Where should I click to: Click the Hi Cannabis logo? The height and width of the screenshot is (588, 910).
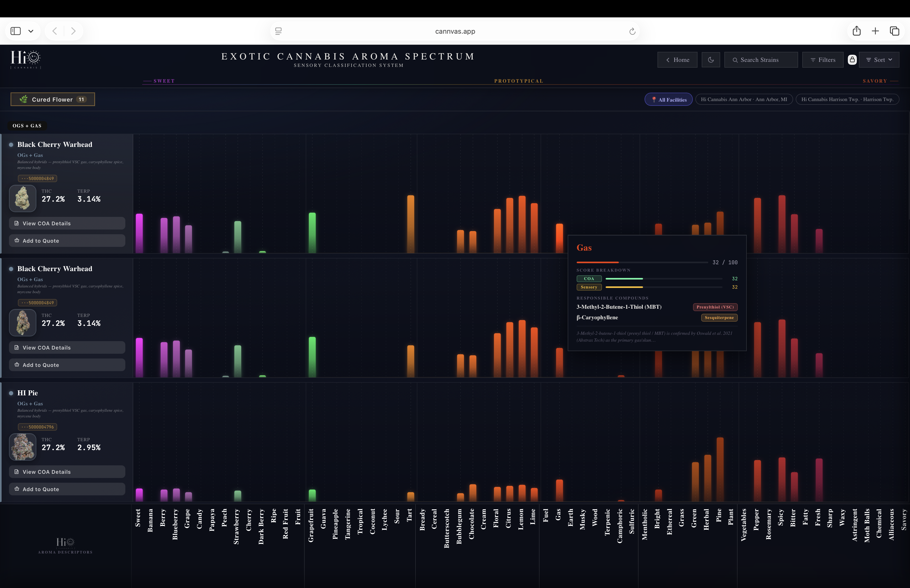[26, 59]
